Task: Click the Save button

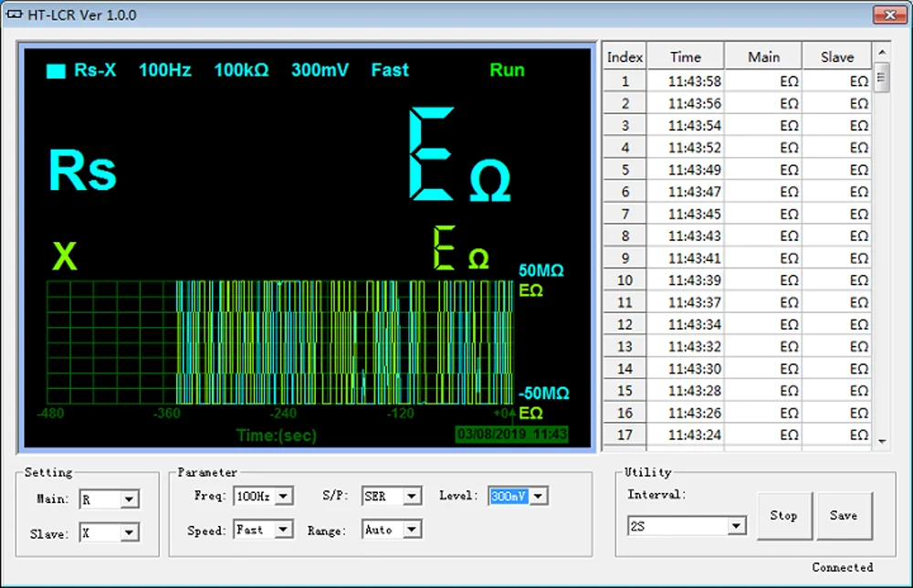Action: click(x=844, y=516)
